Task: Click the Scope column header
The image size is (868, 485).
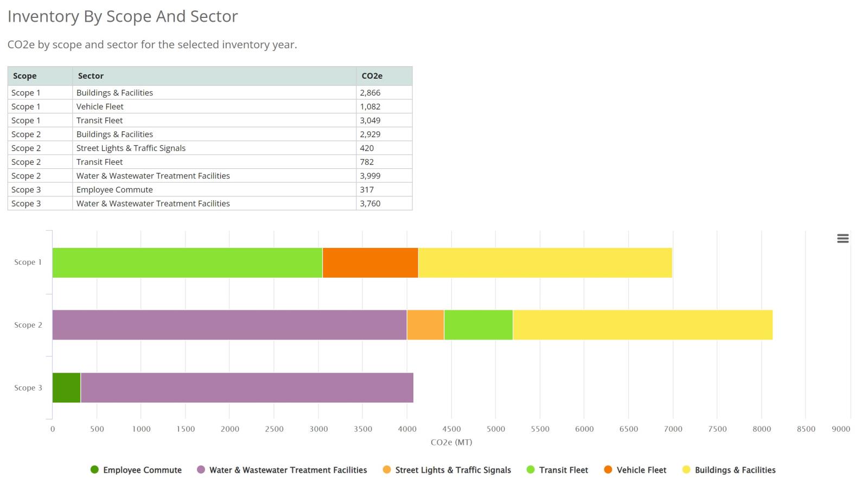Action: click(40, 76)
